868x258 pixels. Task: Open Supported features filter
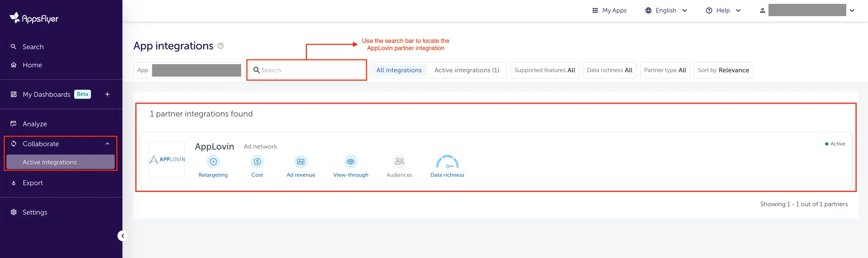click(x=545, y=70)
